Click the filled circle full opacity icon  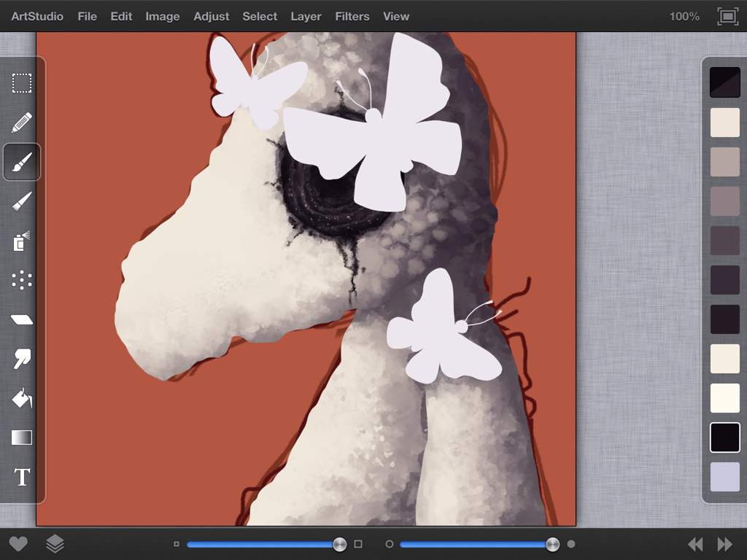click(x=571, y=544)
